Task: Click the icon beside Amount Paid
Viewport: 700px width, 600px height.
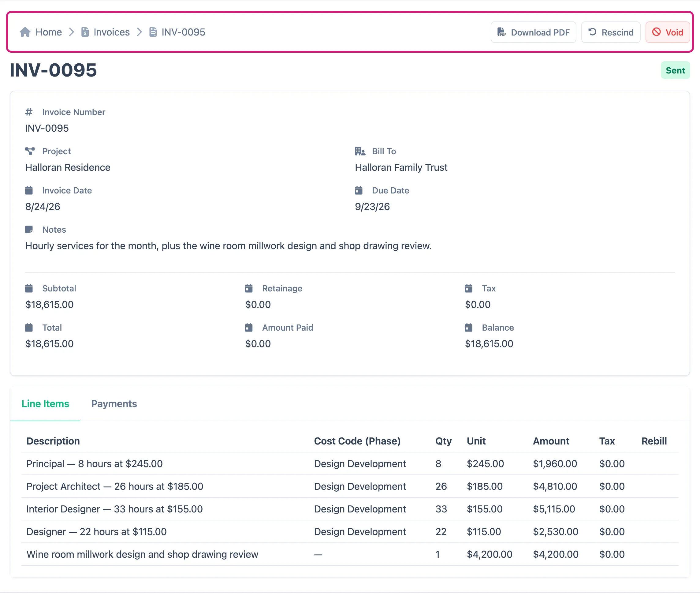Action: click(249, 328)
